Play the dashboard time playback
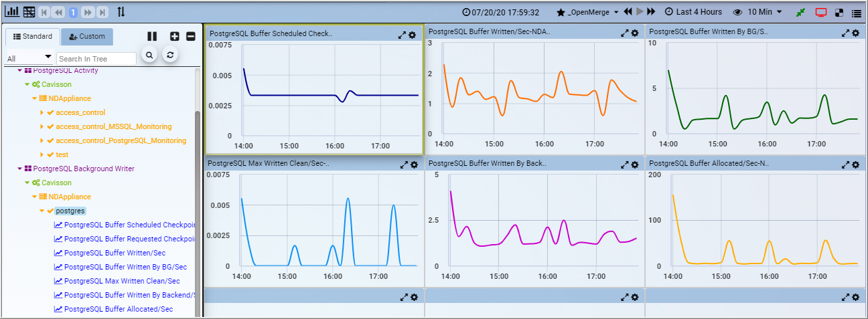The image size is (868, 319). (x=640, y=12)
